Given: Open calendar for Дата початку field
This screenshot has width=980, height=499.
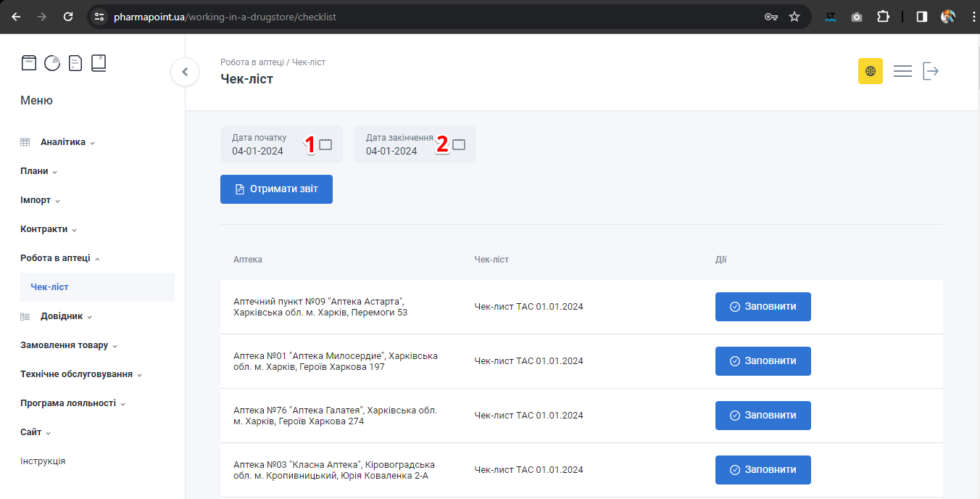Looking at the screenshot, I should click(325, 144).
